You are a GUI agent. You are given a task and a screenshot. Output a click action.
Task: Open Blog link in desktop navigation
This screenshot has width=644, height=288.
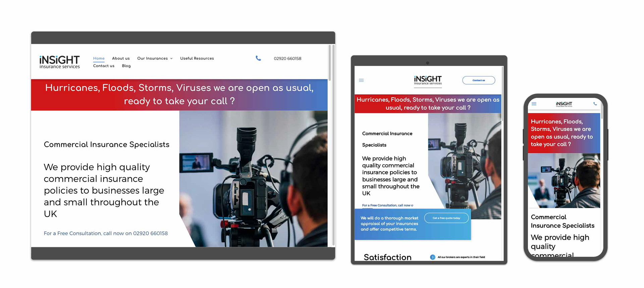pyautogui.click(x=126, y=66)
